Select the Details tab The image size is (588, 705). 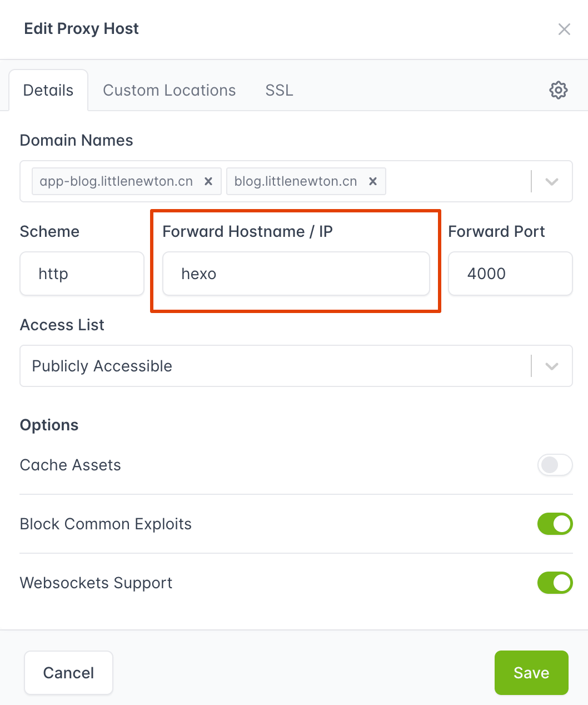pos(48,90)
